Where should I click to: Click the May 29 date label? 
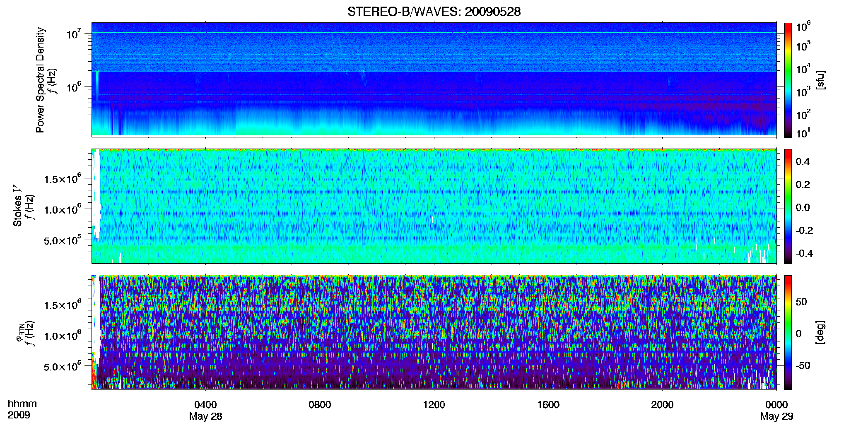click(x=776, y=416)
